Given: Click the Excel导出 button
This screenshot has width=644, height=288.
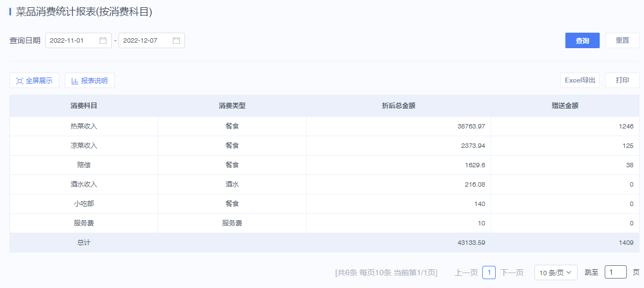Looking at the screenshot, I should [x=580, y=80].
